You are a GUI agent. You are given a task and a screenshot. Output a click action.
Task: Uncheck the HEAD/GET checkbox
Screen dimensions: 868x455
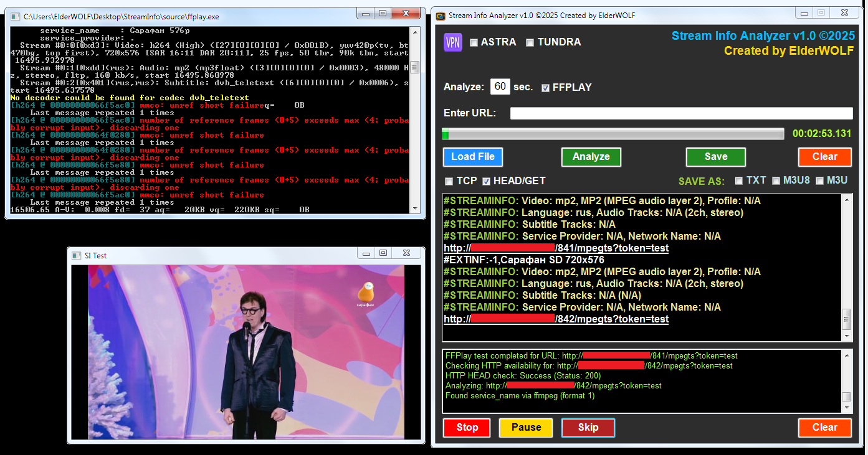pos(486,181)
